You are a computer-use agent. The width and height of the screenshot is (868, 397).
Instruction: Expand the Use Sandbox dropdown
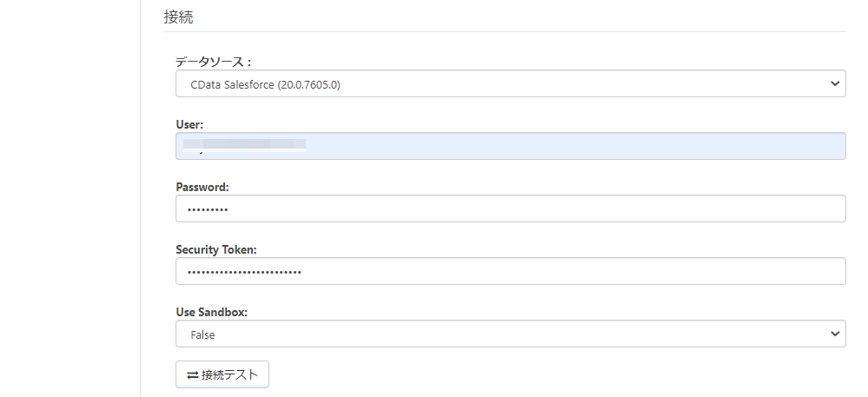click(x=510, y=334)
